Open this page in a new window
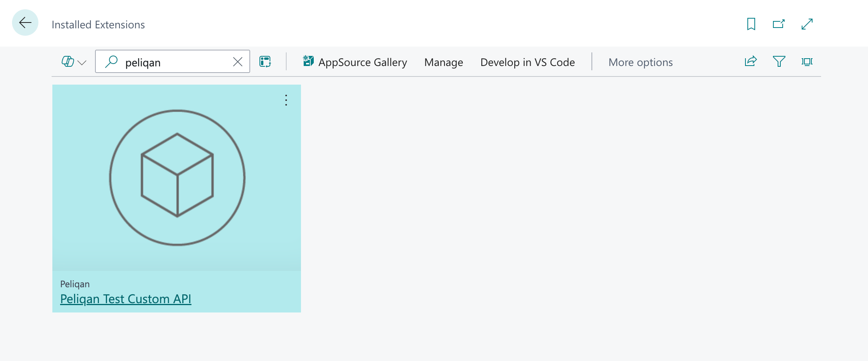Image resolution: width=868 pixels, height=361 pixels. tap(779, 24)
